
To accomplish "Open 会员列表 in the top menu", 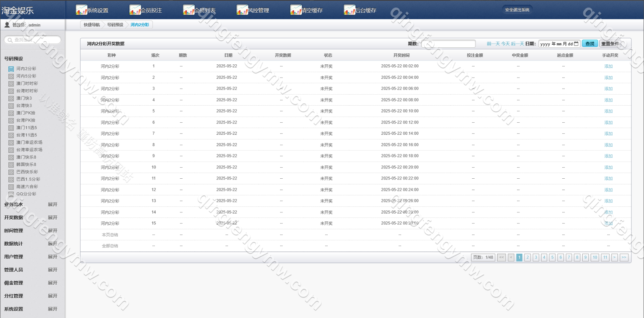I will [199, 10].
